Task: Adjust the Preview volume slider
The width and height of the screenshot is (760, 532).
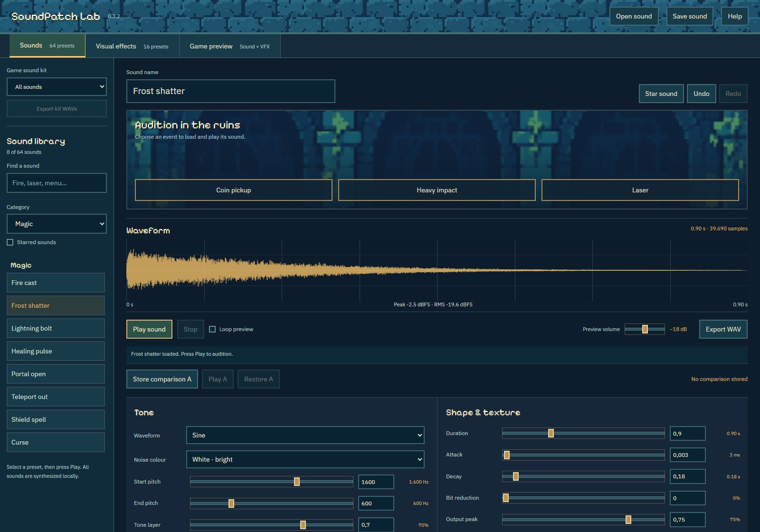Action: [x=645, y=329]
